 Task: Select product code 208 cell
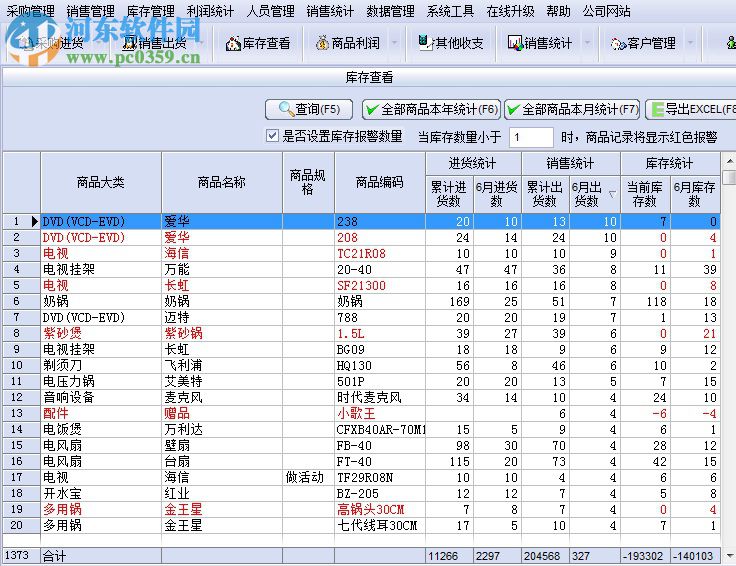380,237
